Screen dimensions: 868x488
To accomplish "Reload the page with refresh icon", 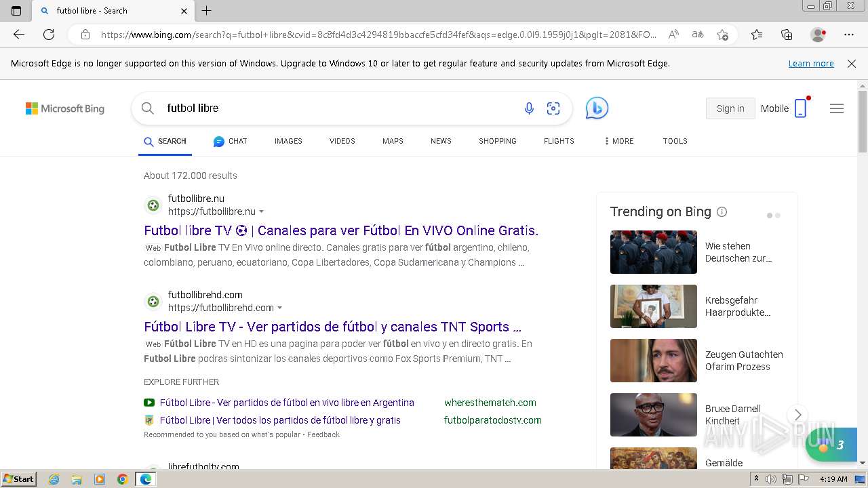I will 49,35.
